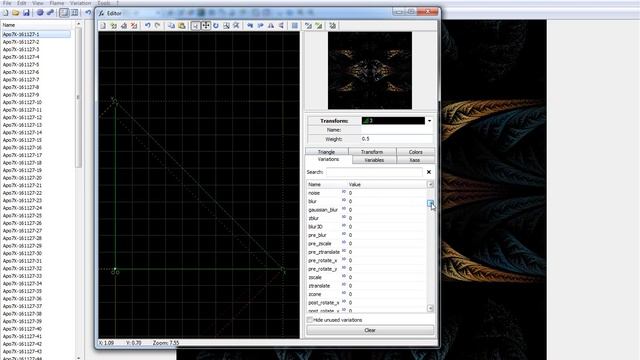
Task: Click Remove transform icon in Editor toolbar
Action: point(134,26)
